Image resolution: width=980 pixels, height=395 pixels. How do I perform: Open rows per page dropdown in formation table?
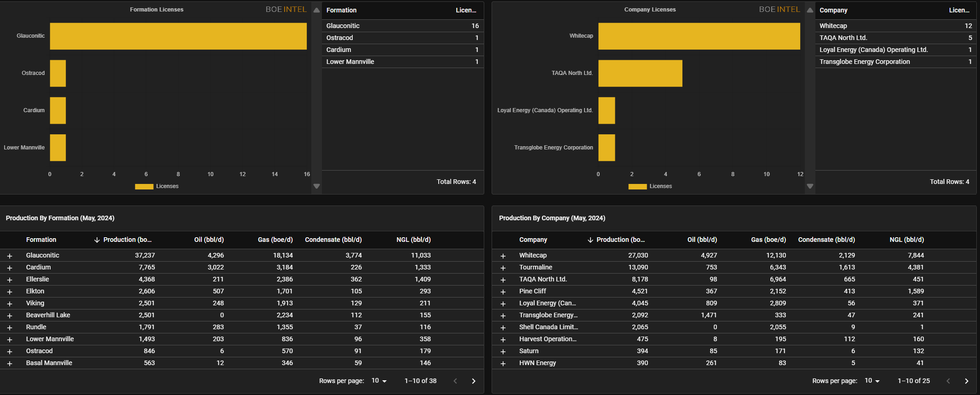tap(379, 381)
